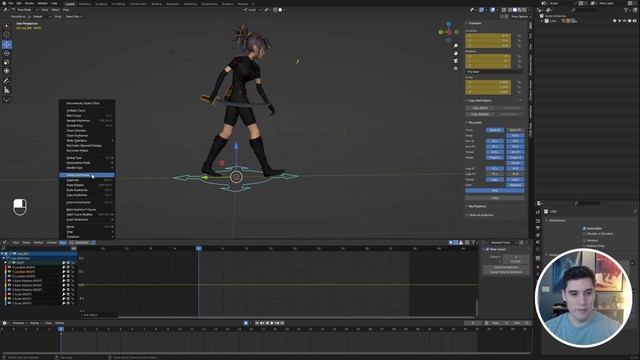Open the top properties editor tab icon
Image resolution: width=640 pixels, height=360 pixels.
[538, 212]
